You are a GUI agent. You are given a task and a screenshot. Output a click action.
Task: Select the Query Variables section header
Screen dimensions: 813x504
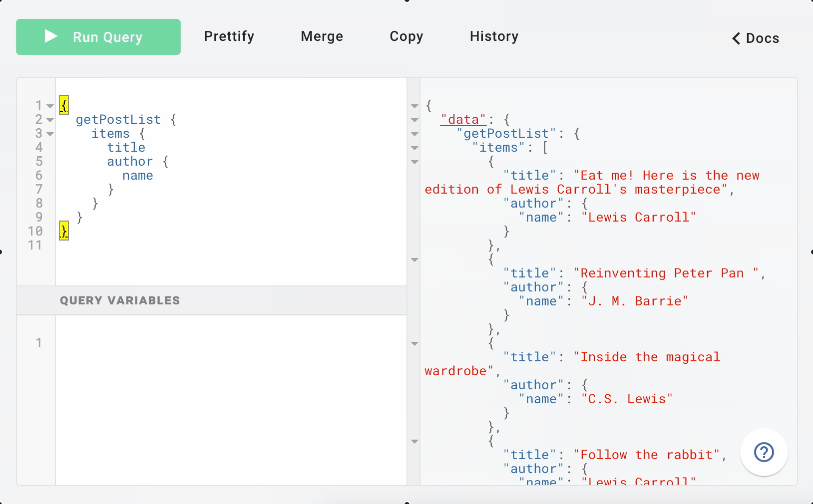pos(120,300)
